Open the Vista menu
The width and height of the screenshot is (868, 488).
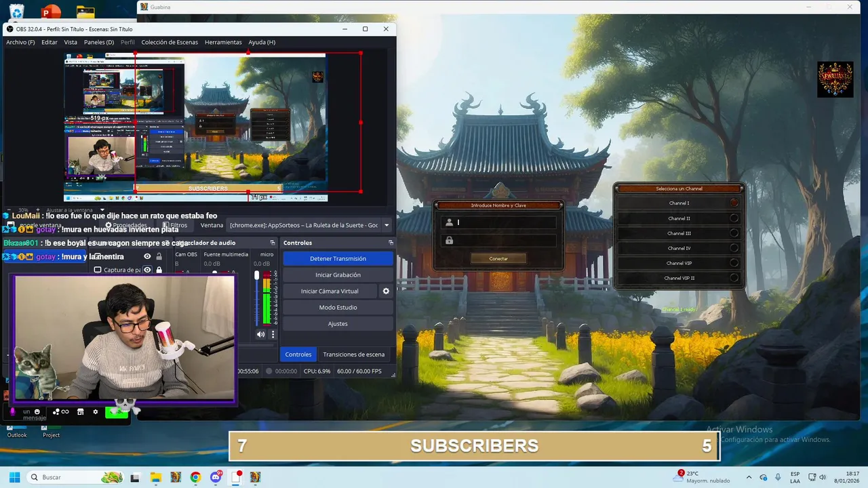pyautogui.click(x=71, y=42)
